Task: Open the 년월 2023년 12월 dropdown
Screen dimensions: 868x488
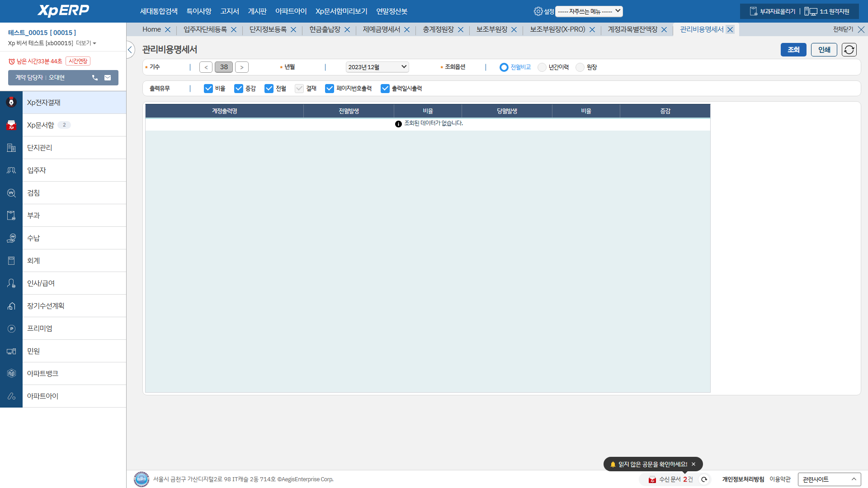Action: pos(377,67)
